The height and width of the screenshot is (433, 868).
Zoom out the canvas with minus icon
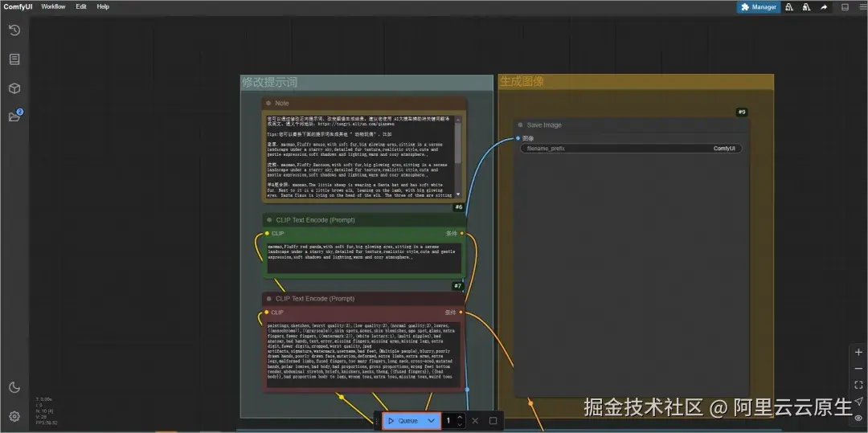point(858,369)
